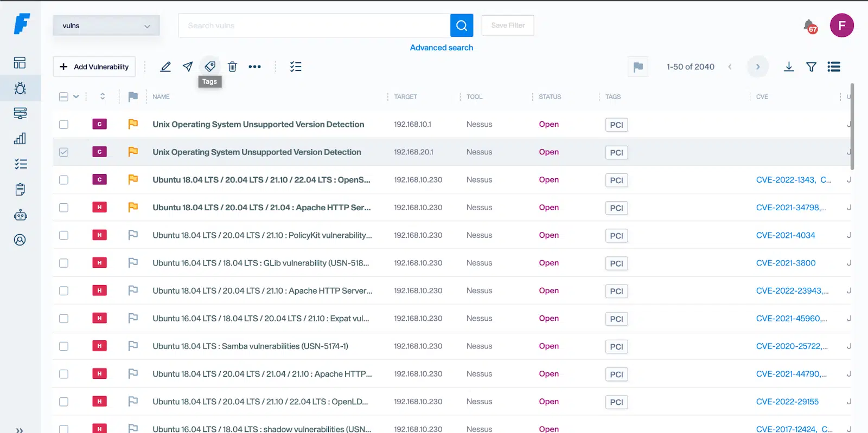Click the PCI tag on Samba row
The height and width of the screenshot is (433, 868).
[x=616, y=346]
